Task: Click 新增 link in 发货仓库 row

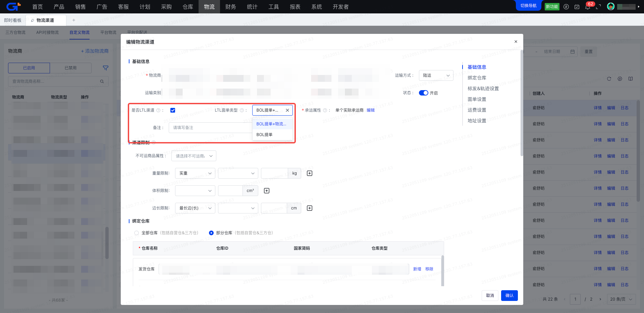Action: pos(417,269)
